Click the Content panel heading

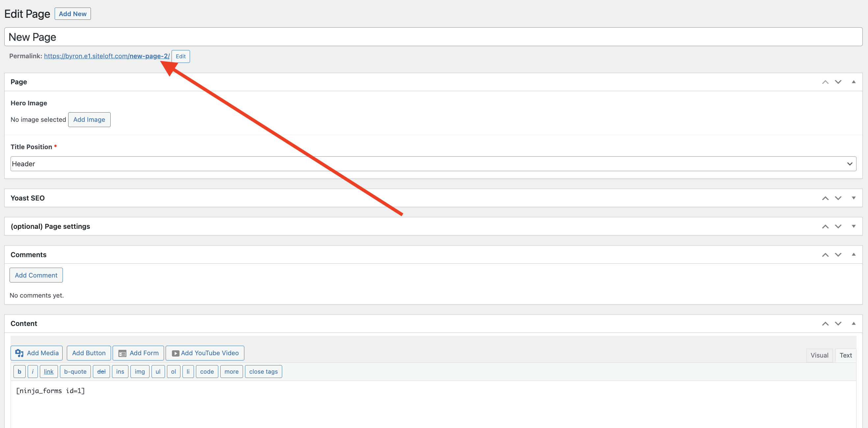pos(24,324)
